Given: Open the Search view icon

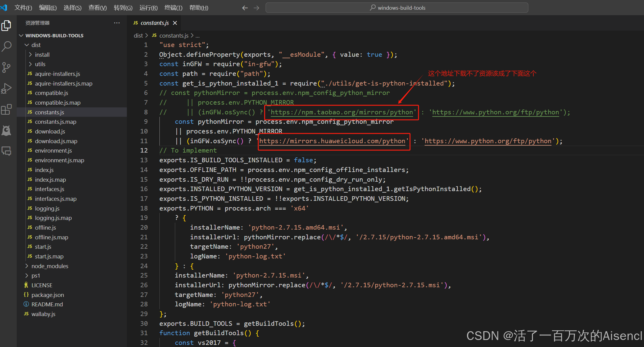Looking at the screenshot, I should 6,46.
